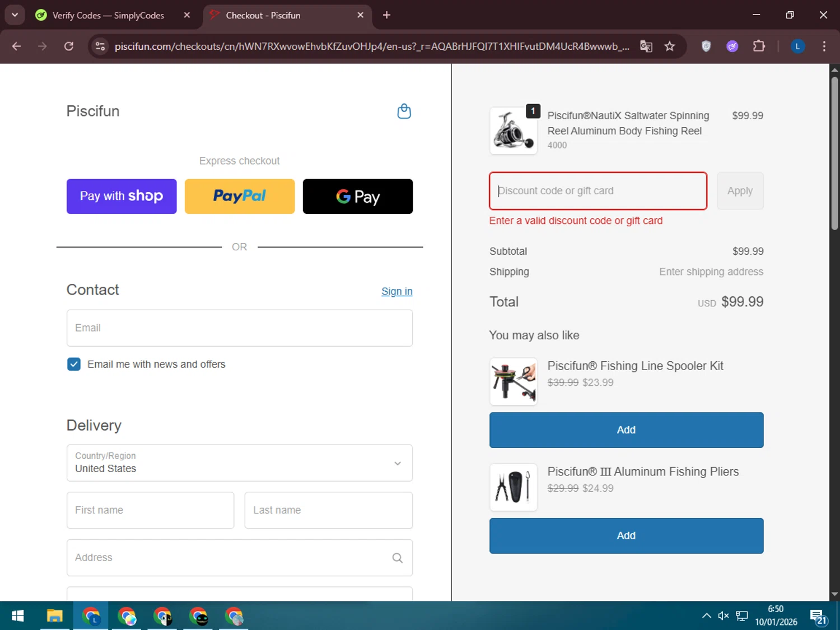The height and width of the screenshot is (630, 840).
Task: Open the Extensions puzzle icon
Action: [x=759, y=46]
